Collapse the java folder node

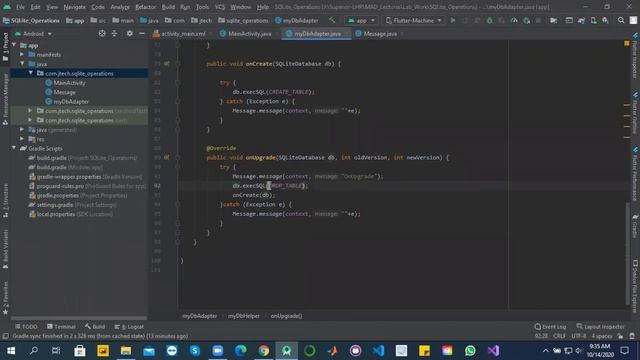pyautogui.click(x=22, y=64)
